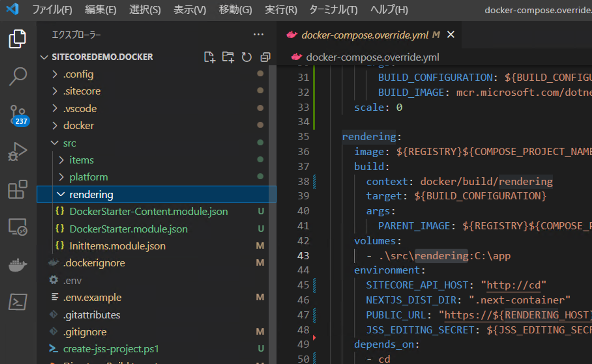
Task: Open the Remote Explorer view
Action: coord(17,227)
